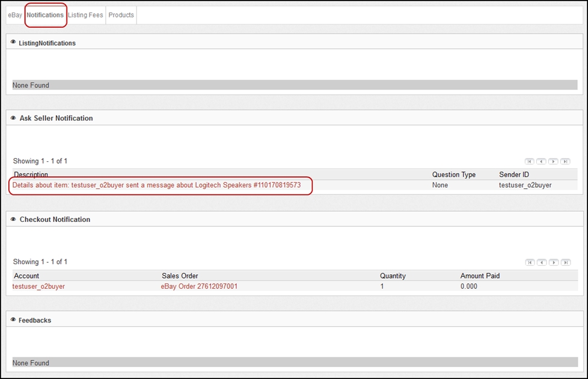Go to first page in Checkout Notification pager
588x379 pixels.
click(530, 262)
